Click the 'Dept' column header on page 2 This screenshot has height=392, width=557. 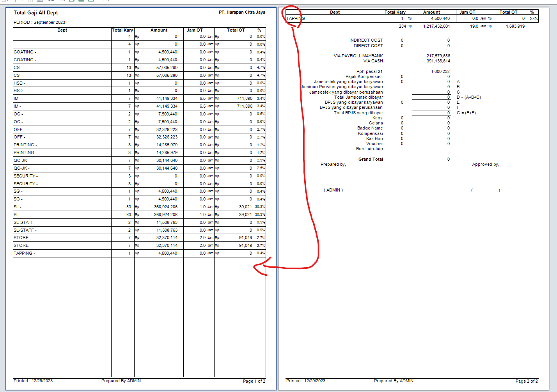pyautogui.click(x=335, y=12)
